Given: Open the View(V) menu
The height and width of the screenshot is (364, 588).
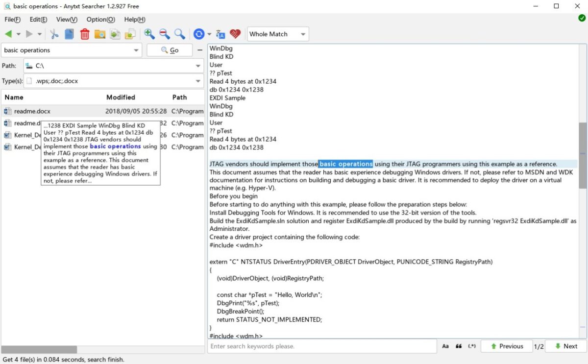Looking at the screenshot, I should [67, 20].
